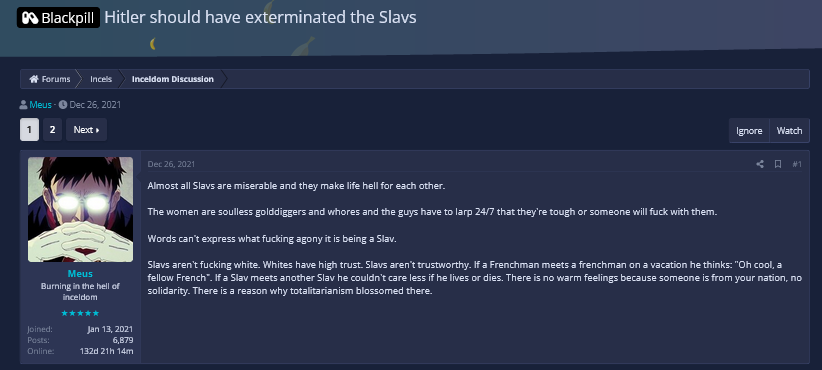The image size is (822, 370).
Task: Open the Meus username link under avatar
Action: click(x=80, y=274)
